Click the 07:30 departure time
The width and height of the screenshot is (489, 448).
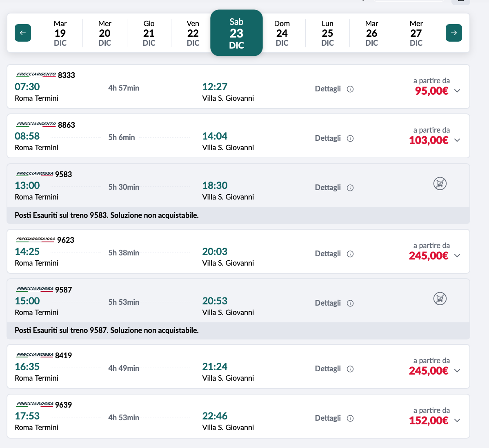click(27, 86)
